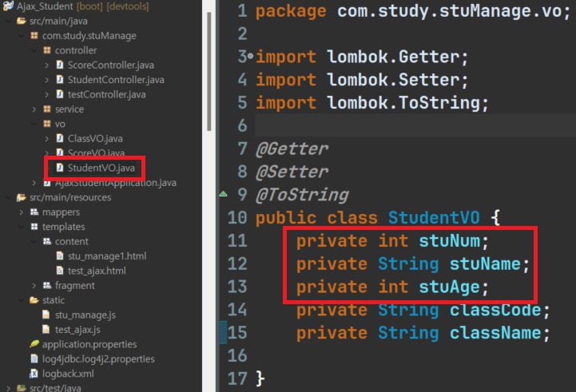Select application.properties in the tree
This screenshot has height=392, width=576.
click(89, 344)
